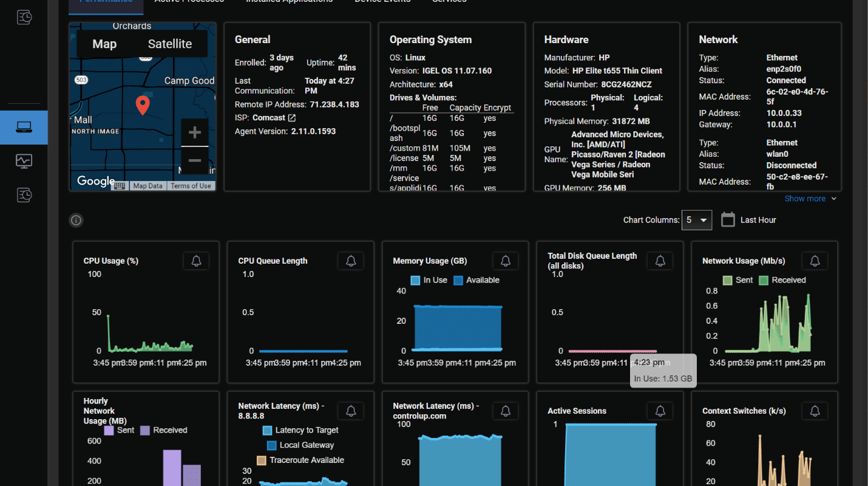Click the tall Sent bar in Hourly Network Usage
The image size is (868, 486).
pyautogui.click(x=172, y=468)
